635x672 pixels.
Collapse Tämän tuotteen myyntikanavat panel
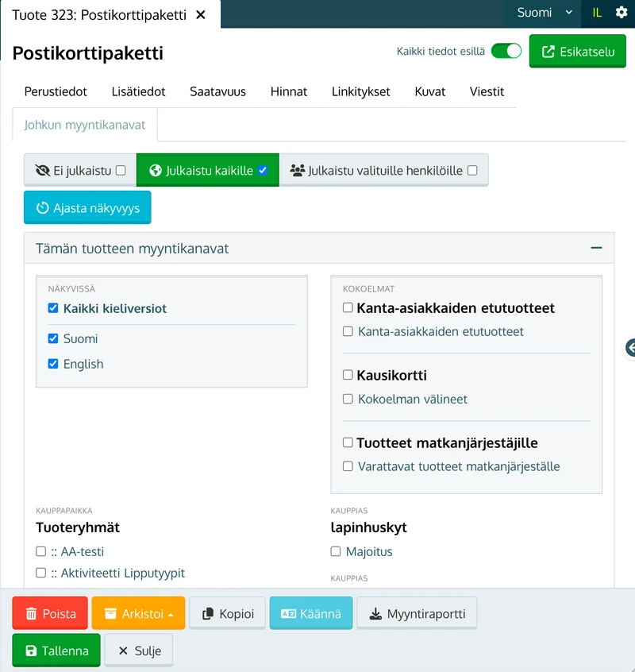click(x=596, y=248)
